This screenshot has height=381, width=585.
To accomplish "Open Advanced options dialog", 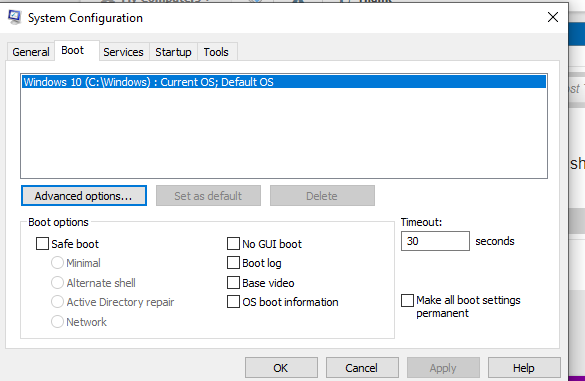I will (84, 196).
